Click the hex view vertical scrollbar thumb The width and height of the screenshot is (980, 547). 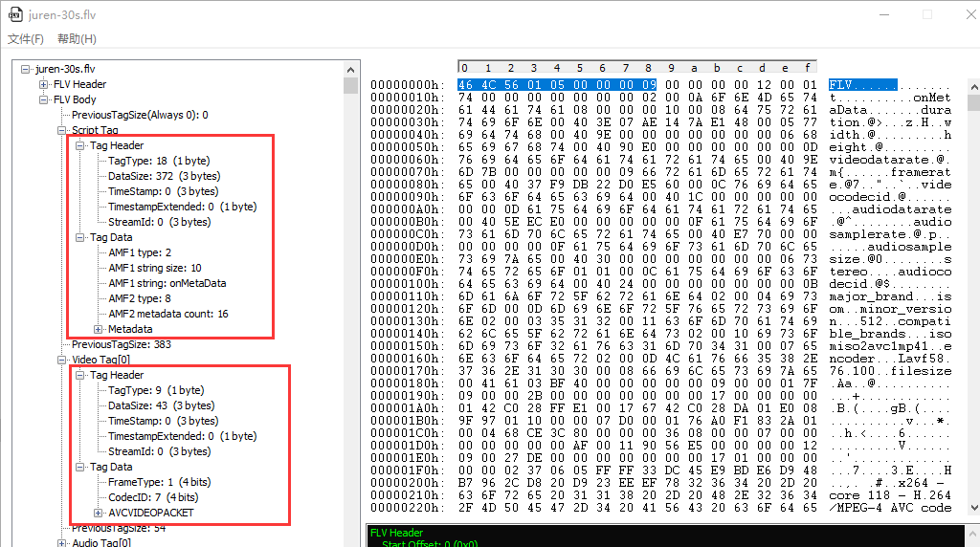coord(973,102)
